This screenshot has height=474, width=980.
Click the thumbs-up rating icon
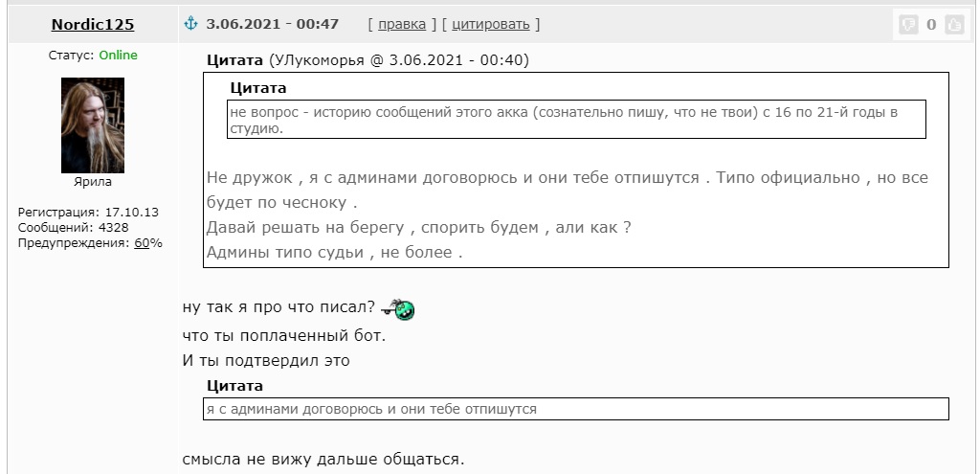pyautogui.click(x=954, y=24)
